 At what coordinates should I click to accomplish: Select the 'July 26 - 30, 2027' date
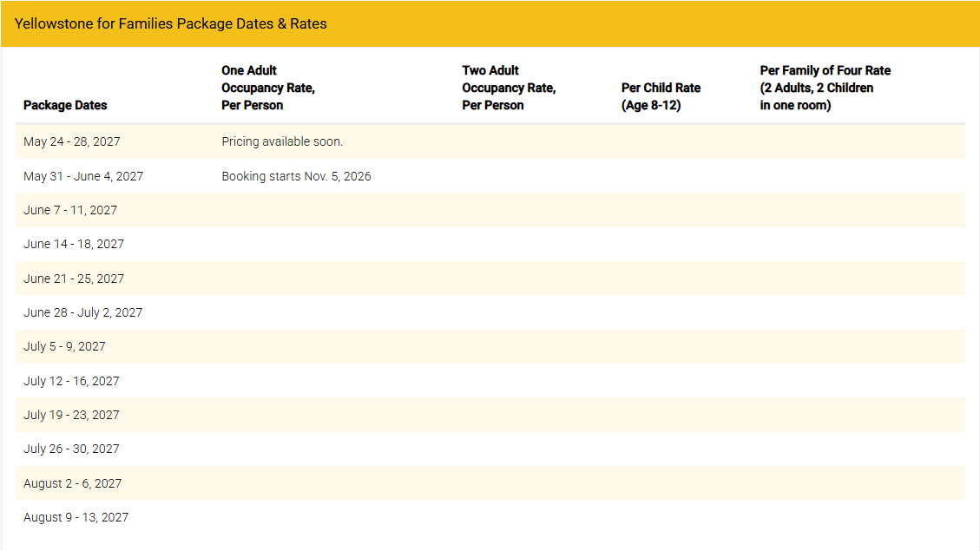(x=71, y=449)
